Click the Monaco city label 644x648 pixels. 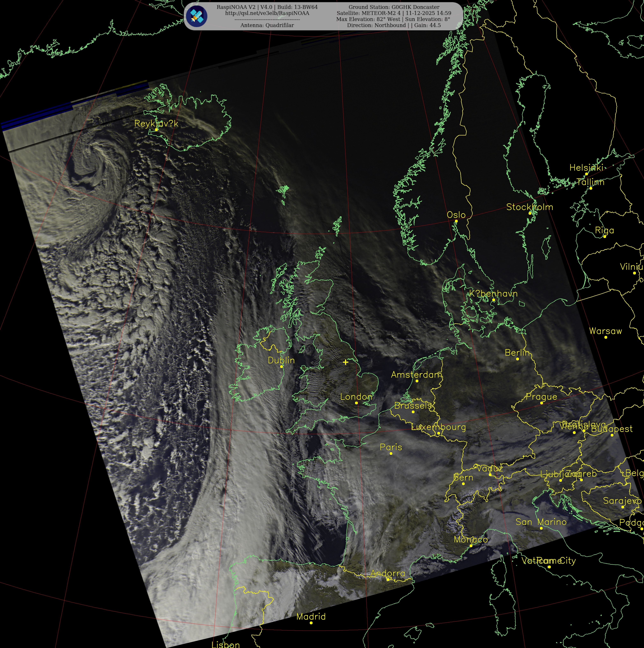pos(471,539)
